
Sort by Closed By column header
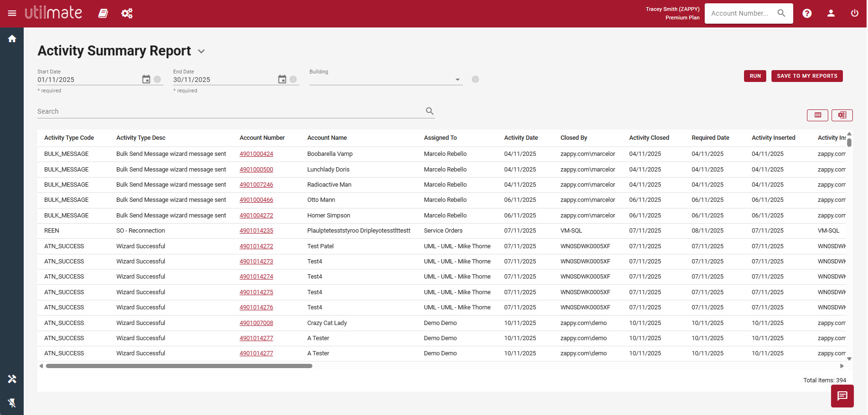tap(574, 138)
